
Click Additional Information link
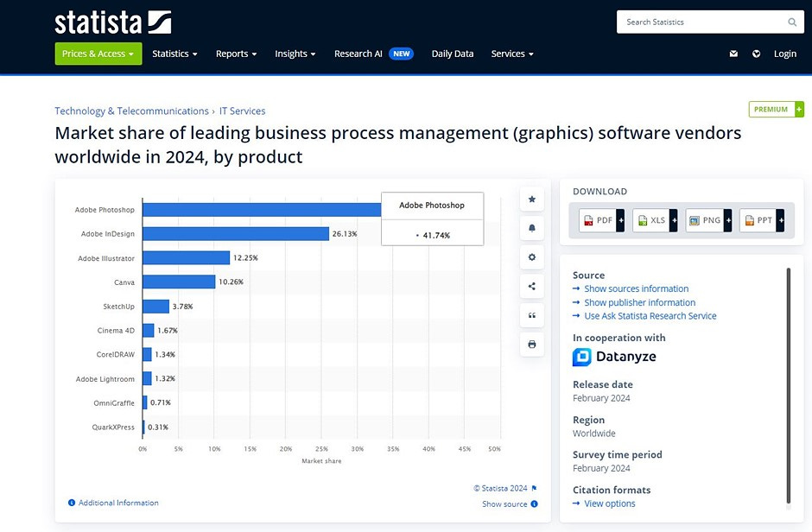[118, 503]
